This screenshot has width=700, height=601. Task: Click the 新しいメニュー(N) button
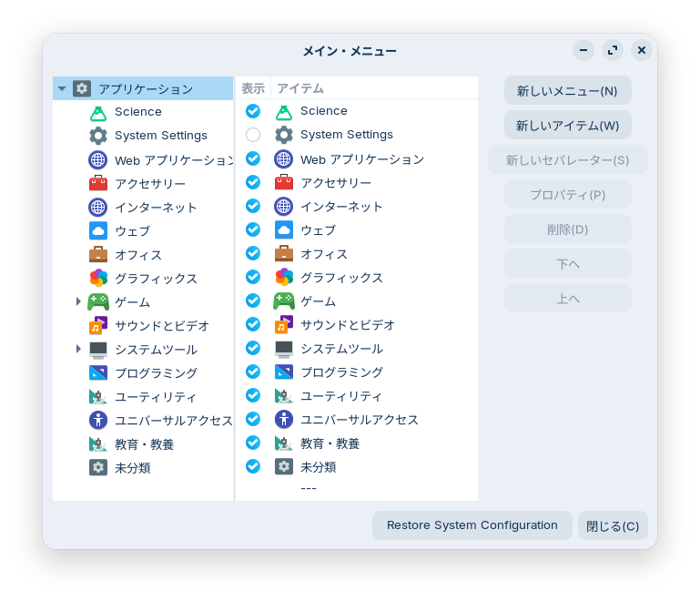[x=567, y=91]
